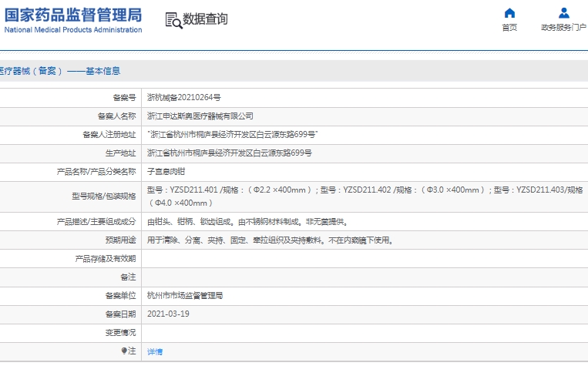Click the product name 子宫息肉钳
The width and height of the screenshot is (588, 366).
[166, 172]
